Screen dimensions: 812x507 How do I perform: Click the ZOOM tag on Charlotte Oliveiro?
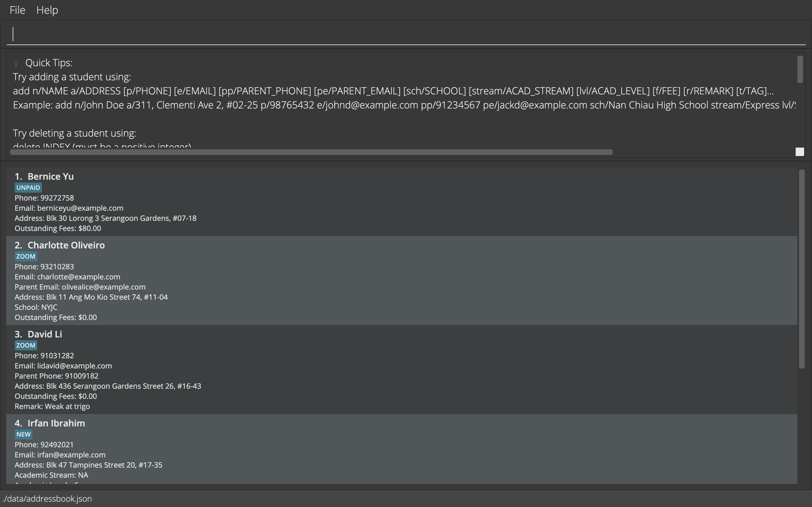coord(26,257)
